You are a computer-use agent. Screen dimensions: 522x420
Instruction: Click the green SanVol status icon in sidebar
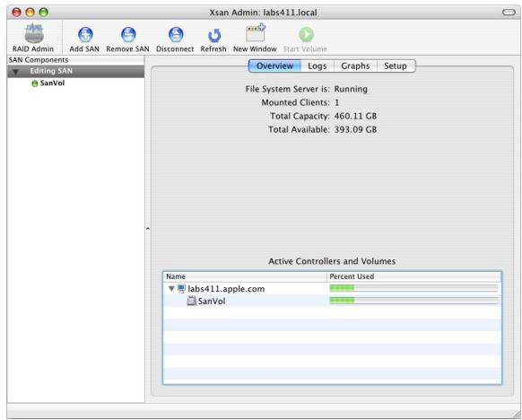34,83
